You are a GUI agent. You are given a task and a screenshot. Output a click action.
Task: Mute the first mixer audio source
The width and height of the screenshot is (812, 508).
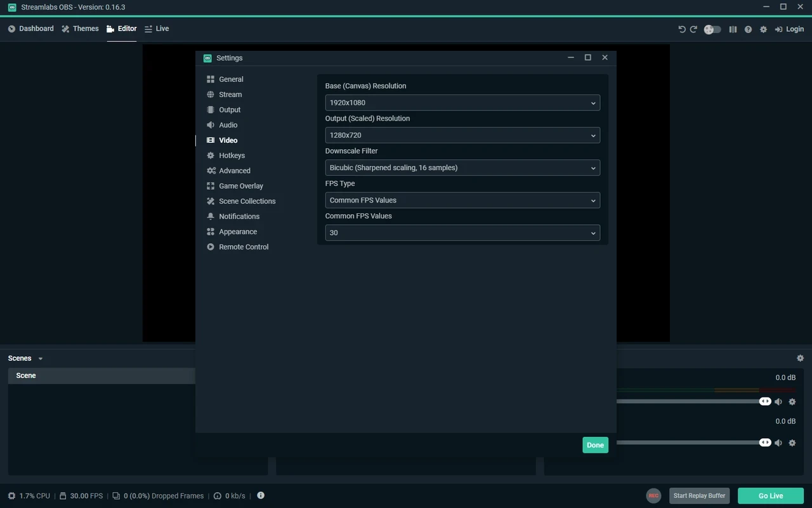point(778,401)
